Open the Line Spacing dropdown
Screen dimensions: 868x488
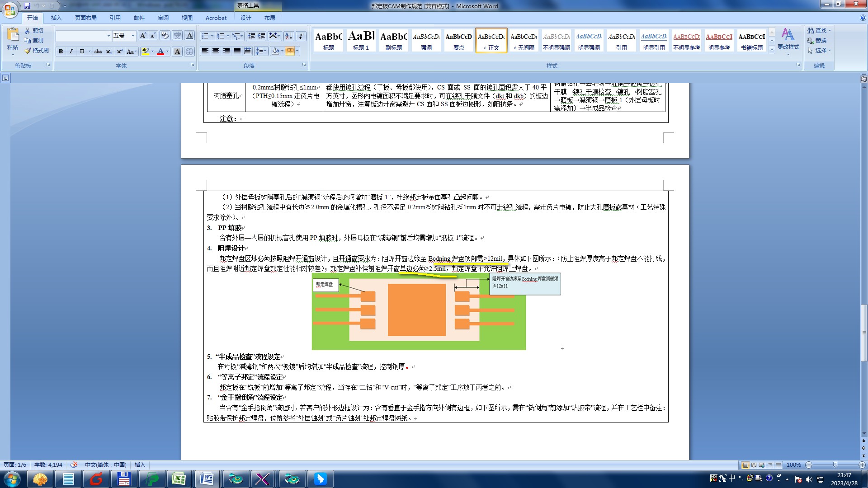[261, 51]
